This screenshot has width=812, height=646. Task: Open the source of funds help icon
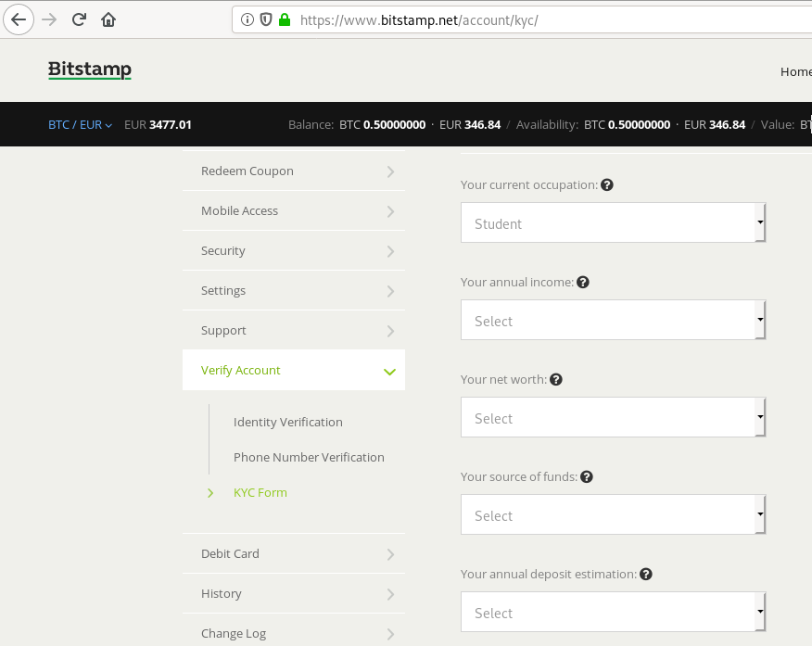click(586, 476)
